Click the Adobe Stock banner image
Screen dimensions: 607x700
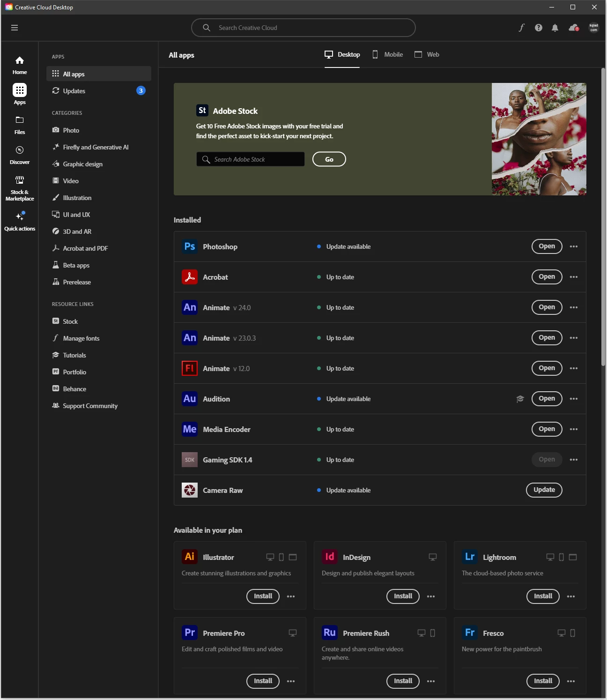click(539, 139)
